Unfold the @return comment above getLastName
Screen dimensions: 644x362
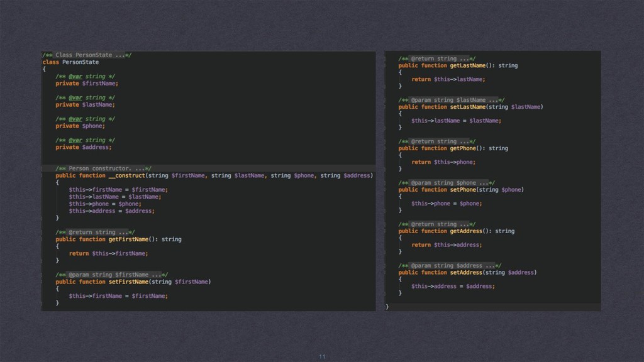pos(437,58)
